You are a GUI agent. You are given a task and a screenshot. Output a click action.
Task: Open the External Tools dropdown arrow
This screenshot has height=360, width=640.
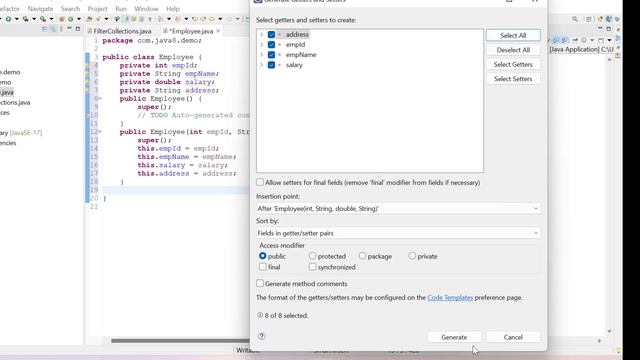(51, 19)
